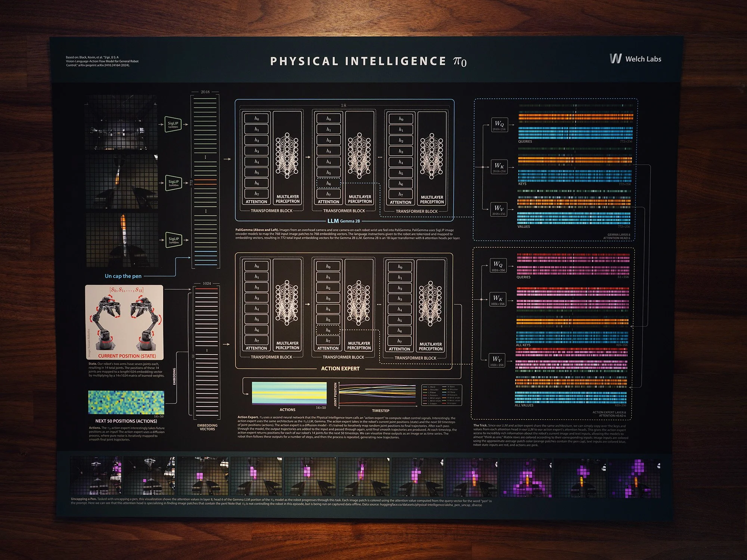Click the 'PHYSICAL INTELLIGENCE π0' title
This screenshot has height=560, width=747.
click(x=368, y=61)
